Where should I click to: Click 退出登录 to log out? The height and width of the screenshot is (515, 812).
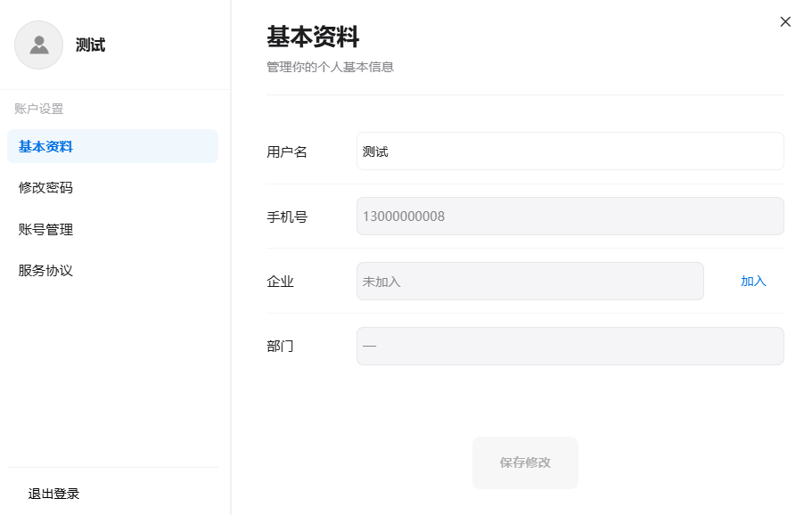click(x=53, y=494)
